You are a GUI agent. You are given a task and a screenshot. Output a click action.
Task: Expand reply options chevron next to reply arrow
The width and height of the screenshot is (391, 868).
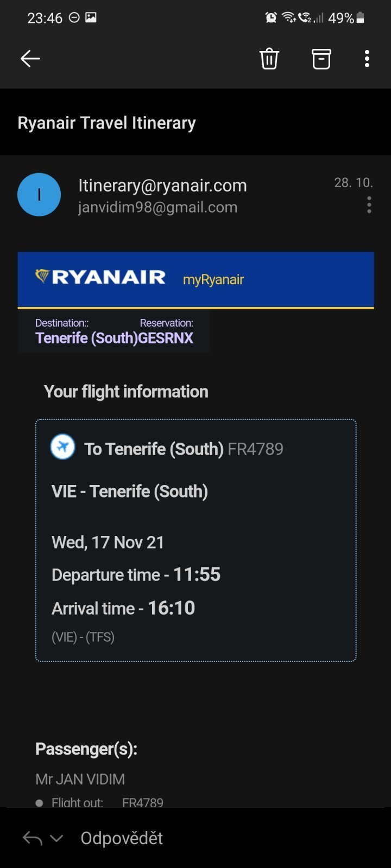coord(56,838)
